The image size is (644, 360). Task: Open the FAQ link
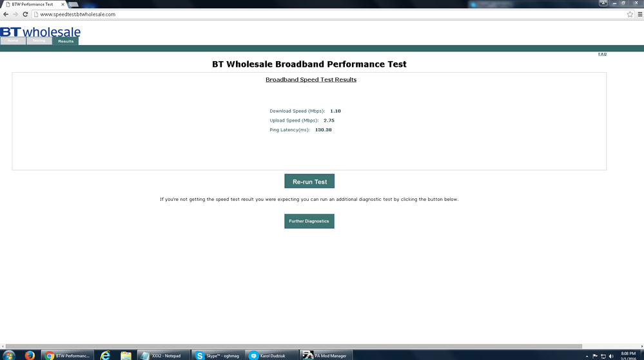click(x=602, y=54)
